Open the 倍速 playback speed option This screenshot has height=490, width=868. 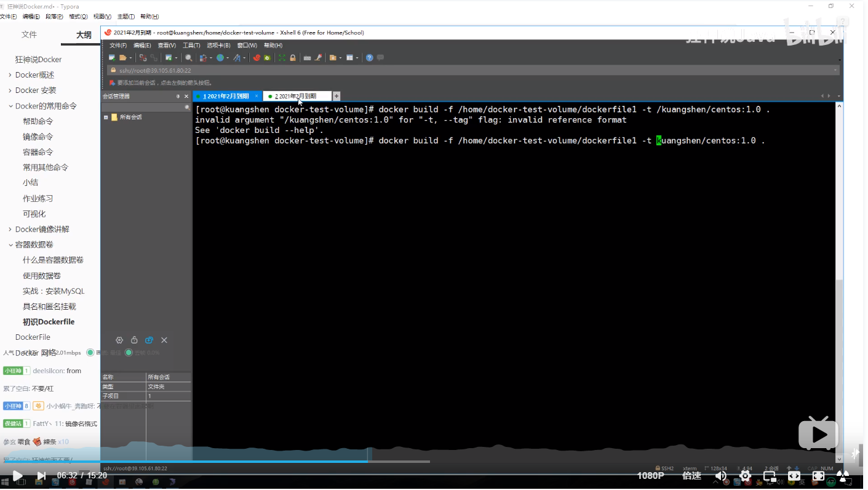[691, 476]
